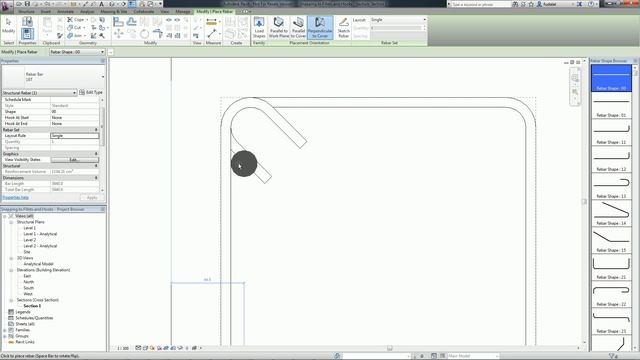Screen dimensions: 640x360
Task: Click the steering wheel on navigation bar
Action: [x=575, y=78]
